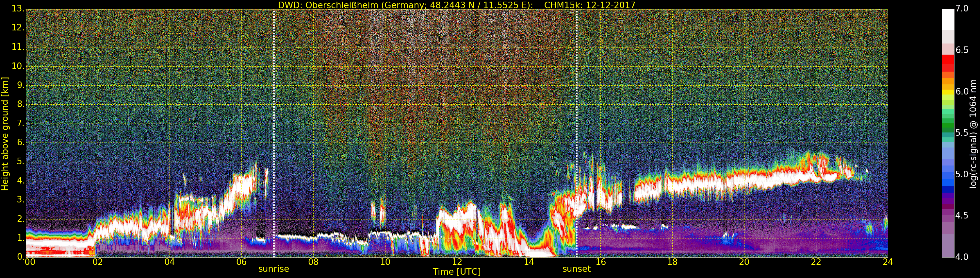The image size is (980, 278).
Task: Click the time tick label '12'
Action: [457, 262]
